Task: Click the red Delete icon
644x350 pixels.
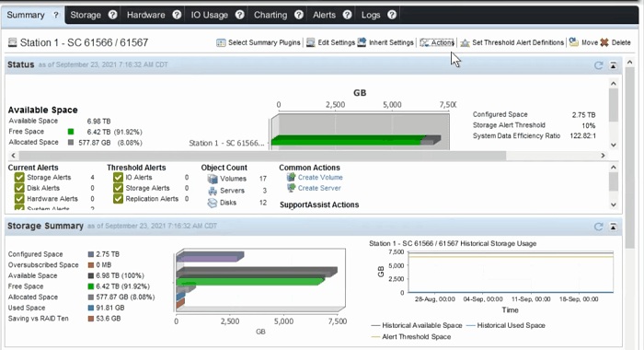Action: coord(604,42)
